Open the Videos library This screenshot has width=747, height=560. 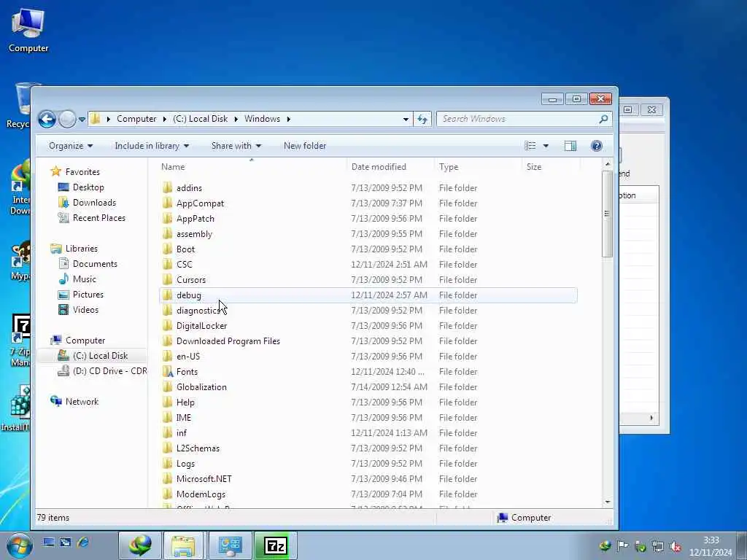86,309
